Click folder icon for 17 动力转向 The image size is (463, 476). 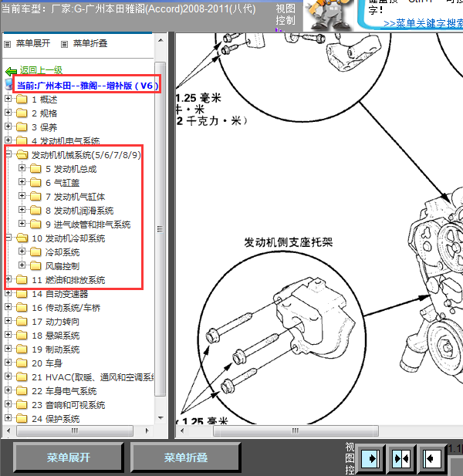click(22, 322)
